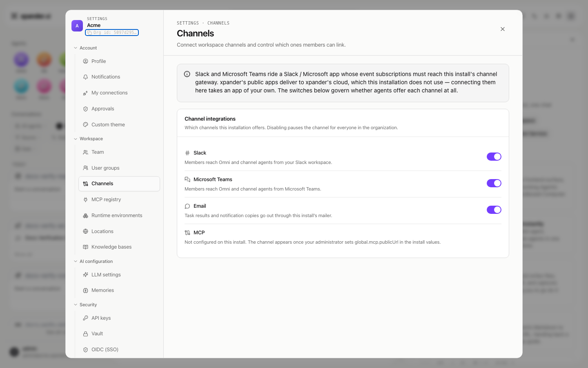Click the MCP channel name

coord(199,233)
